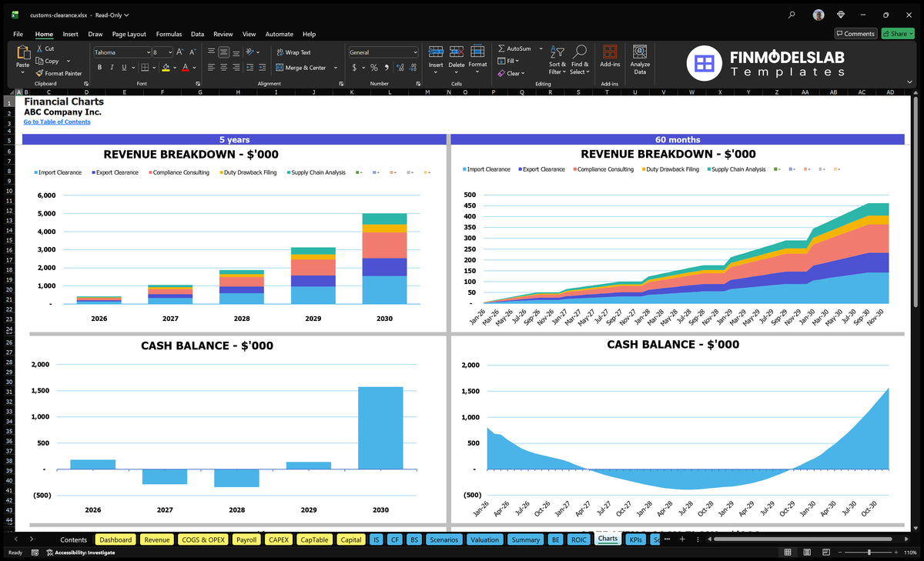Switch to the Page Layout ribbon tab

[x=129, y=34]
